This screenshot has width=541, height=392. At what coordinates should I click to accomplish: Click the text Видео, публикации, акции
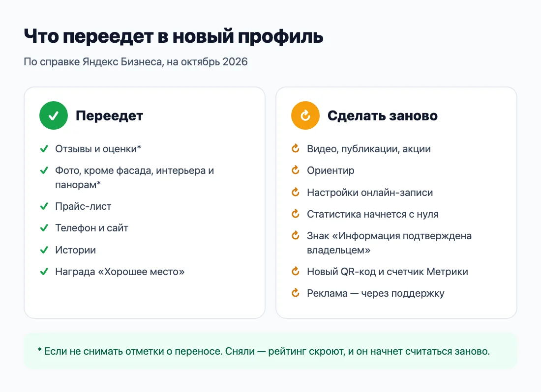point(369,149)
